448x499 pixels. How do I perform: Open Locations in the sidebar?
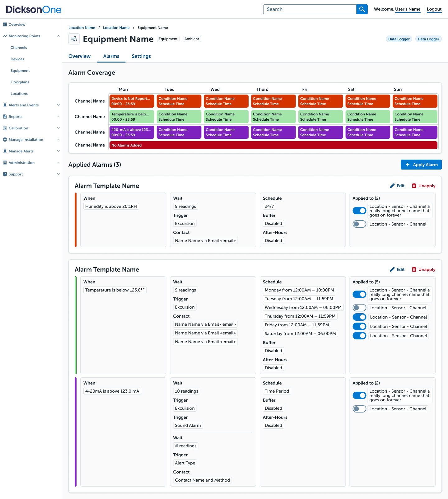coord(19,94)
